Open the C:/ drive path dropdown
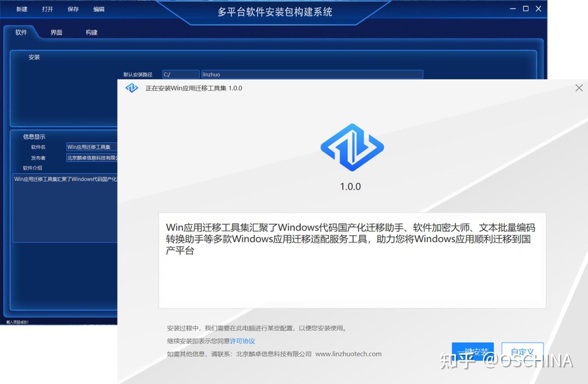 pos(181,74)
